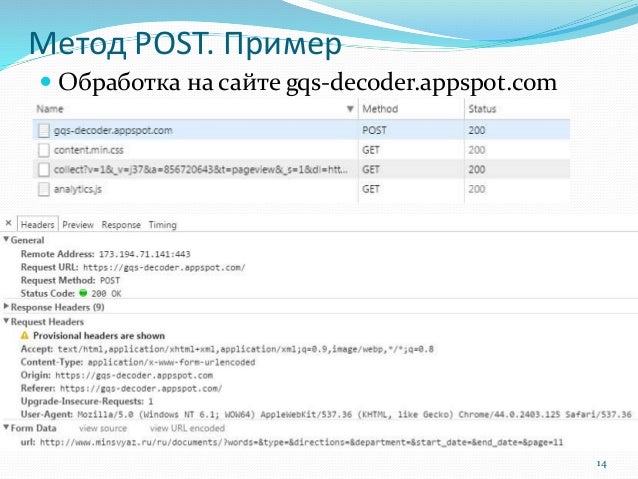Click Provisional headers are shown text
The width and height of the screenshot is (638, 479).
click(x=99, y=336)
